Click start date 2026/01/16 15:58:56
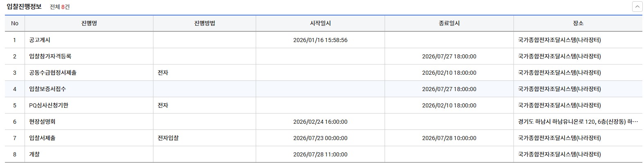 tap(320, 40)
